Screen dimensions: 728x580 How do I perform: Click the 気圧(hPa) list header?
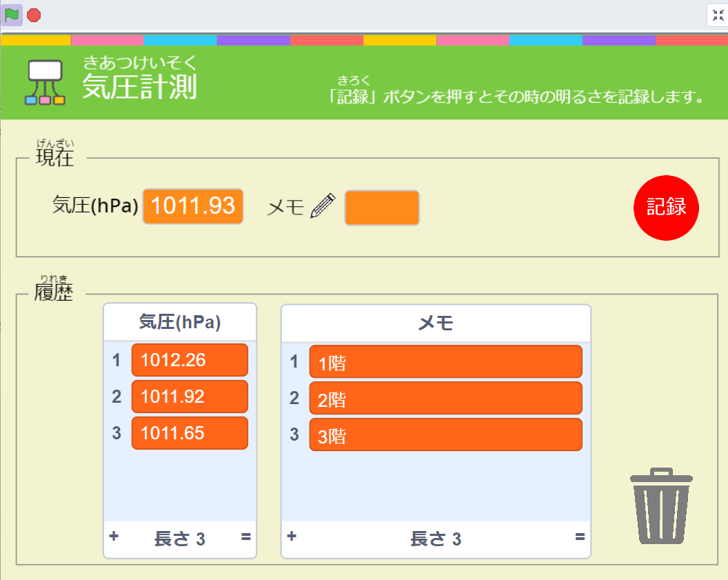180,323
